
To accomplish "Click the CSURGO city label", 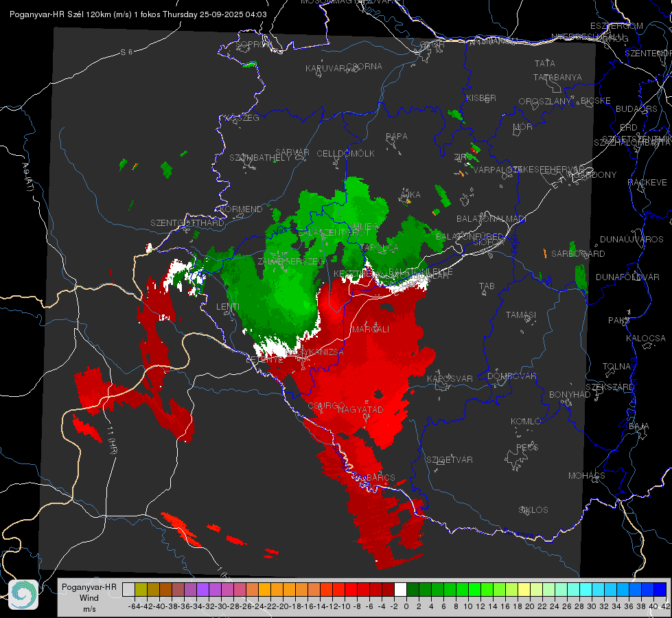I will click(x=327, y=406).
